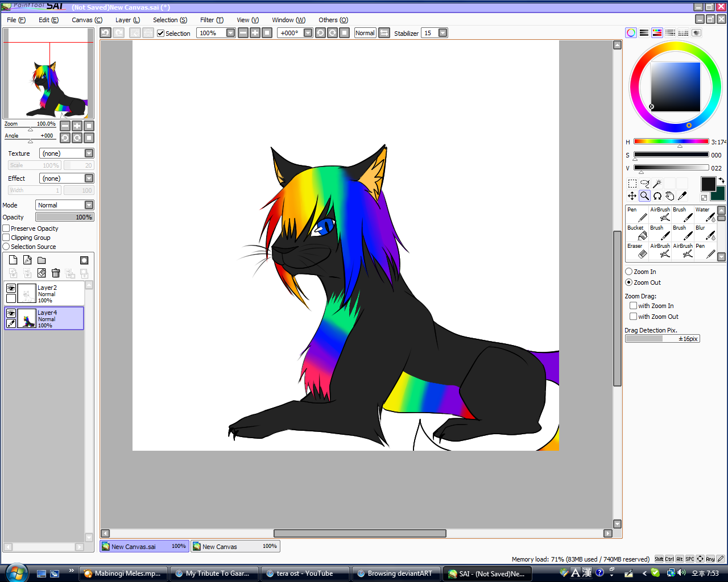Adjust the layer Opacity slider
The image size is (728, 582).
[65, 217]
